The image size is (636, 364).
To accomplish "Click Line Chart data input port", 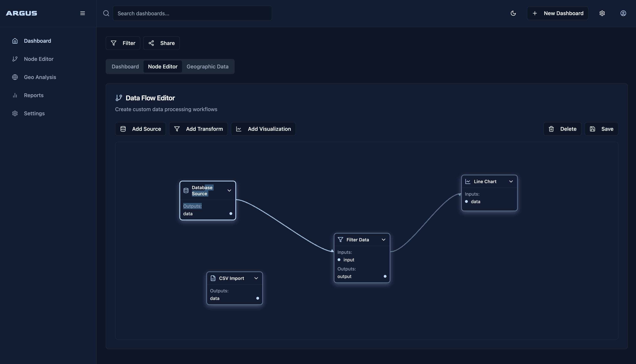I will coord(466,201).
